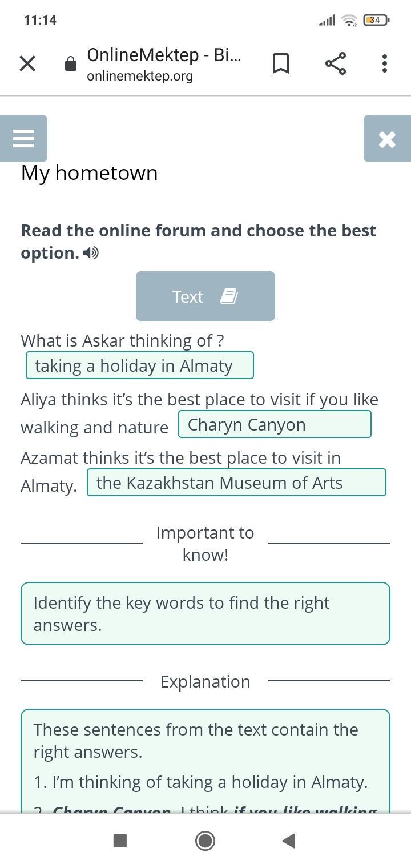Open the hamburger side menu
Viewport: 411px width, 868px height.
pyautogui.click(x=23, y=138)
